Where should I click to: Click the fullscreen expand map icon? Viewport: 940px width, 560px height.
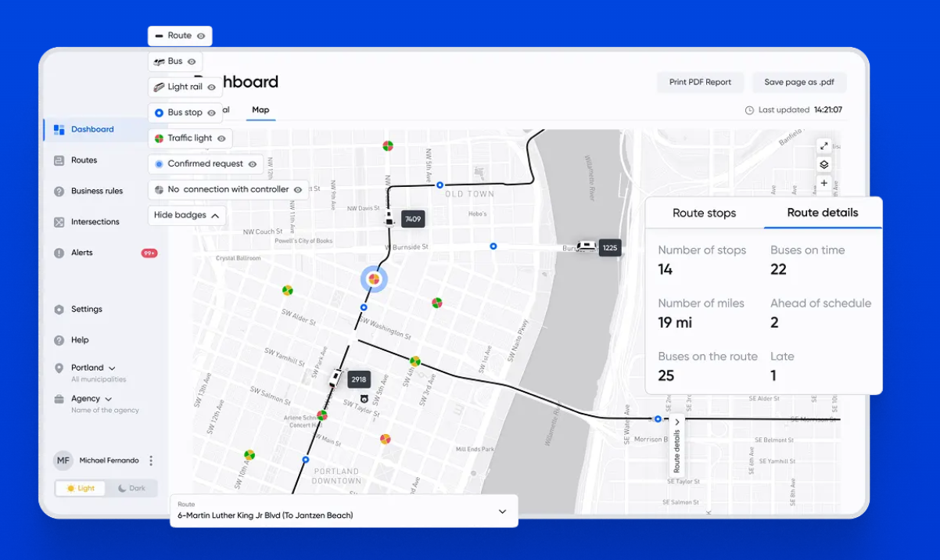pos(823,146)
